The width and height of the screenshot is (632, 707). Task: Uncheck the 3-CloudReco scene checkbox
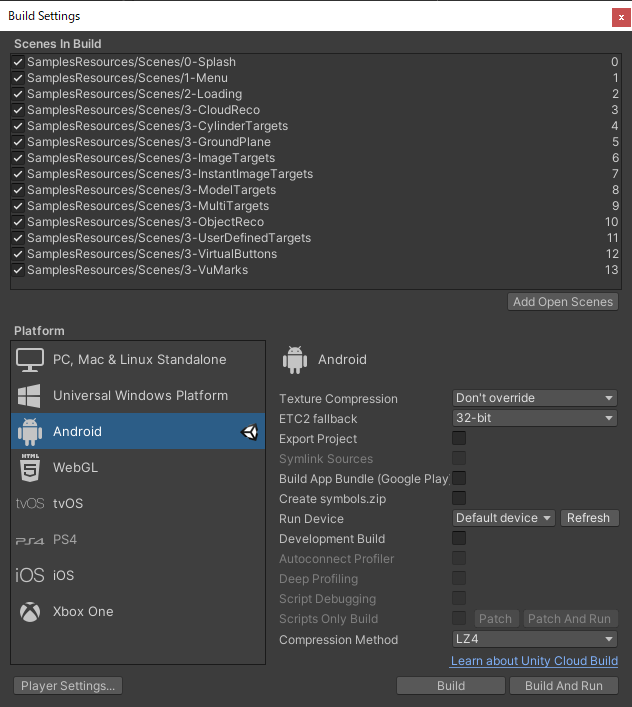18,110
